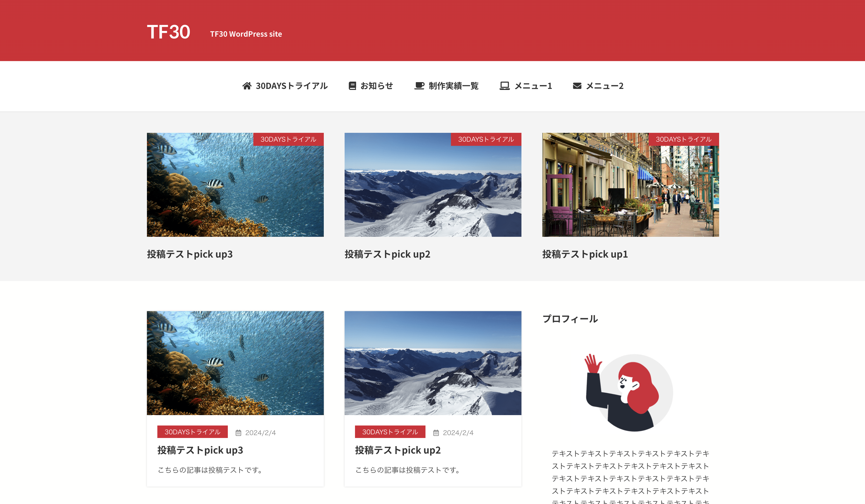The height and width of the screenshot is (504, 865).
Task: Open featured post 投稿テストpick up1 title
Action: pos(585,254)
